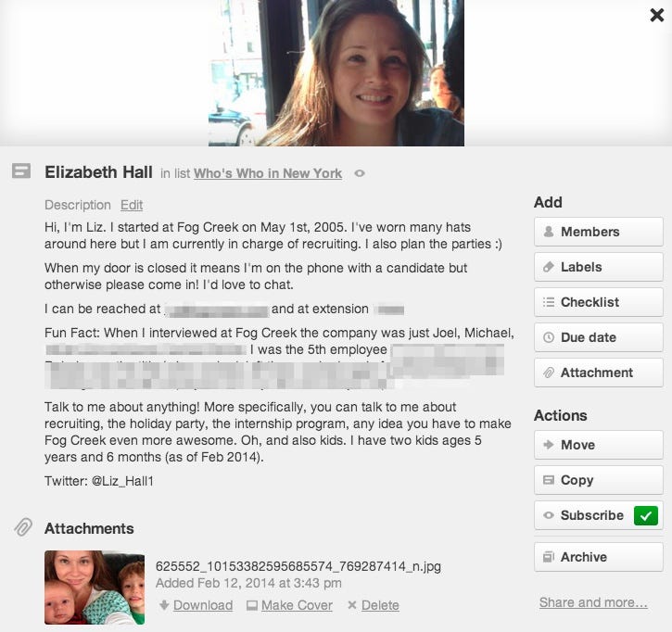Delete the attached image
This screenshot has width=672, height=632.
[374, 605]
